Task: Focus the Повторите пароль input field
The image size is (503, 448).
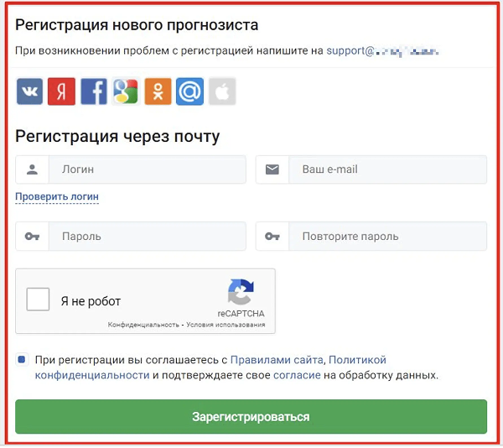Action: click(x=388, y=237)
